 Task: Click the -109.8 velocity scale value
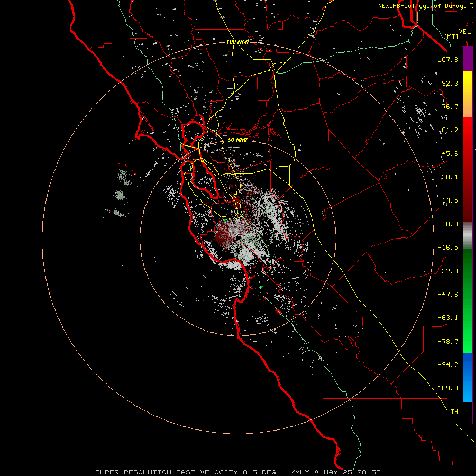pos(446,388)
